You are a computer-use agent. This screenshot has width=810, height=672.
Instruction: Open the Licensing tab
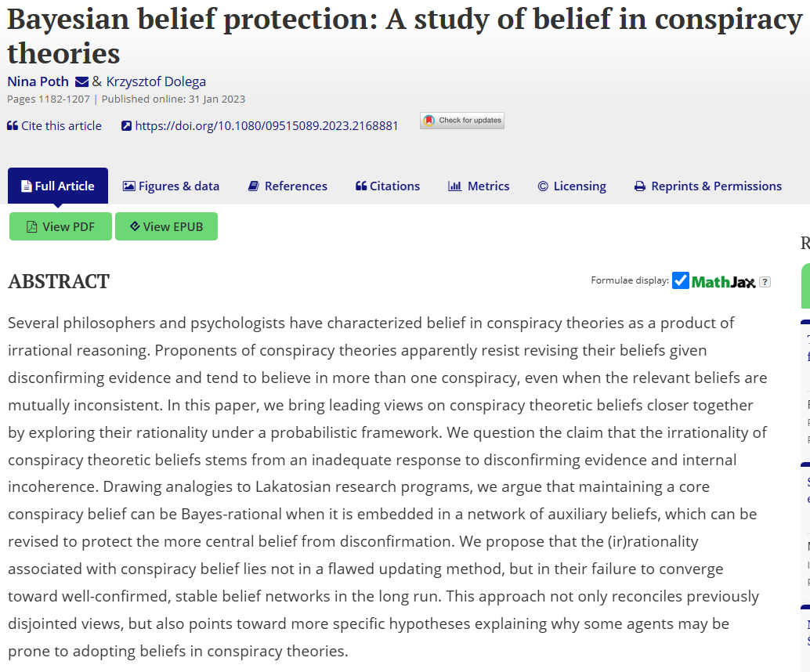572,186
